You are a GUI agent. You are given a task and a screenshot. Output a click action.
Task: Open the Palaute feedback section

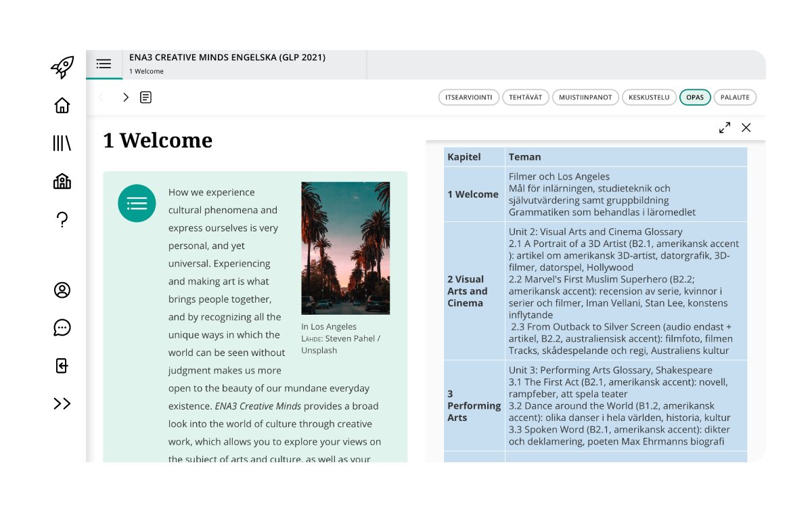[x=735, y=97]
